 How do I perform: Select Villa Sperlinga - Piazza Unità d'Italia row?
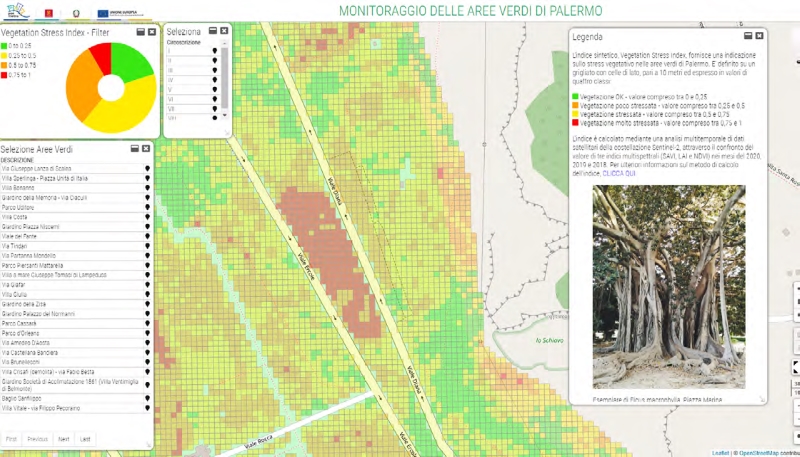pyautogui.click(x=77, y=179)
